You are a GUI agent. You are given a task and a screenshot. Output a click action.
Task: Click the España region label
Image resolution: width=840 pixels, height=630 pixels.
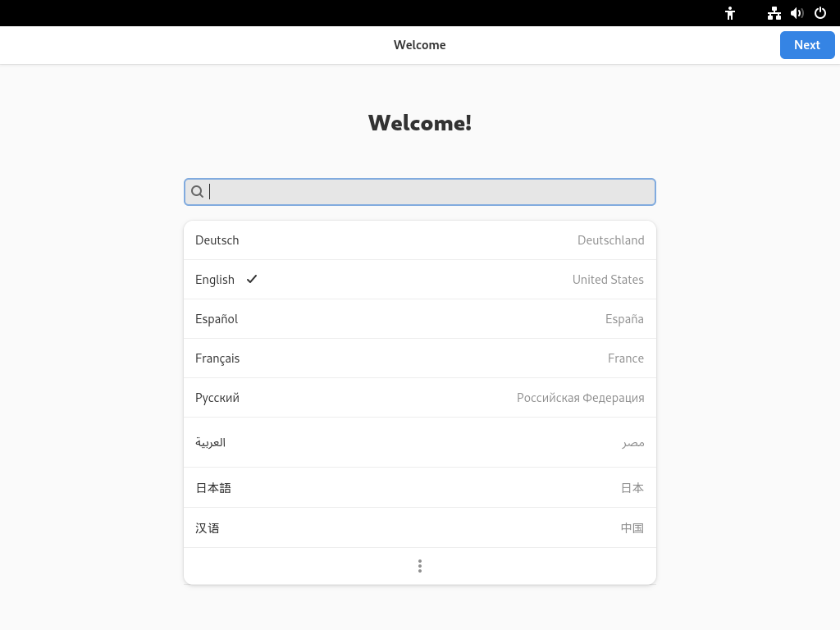pos(624,319)
